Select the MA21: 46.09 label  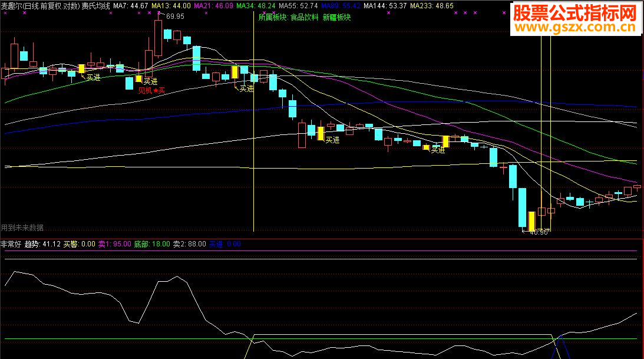pyautogui.click(x=213, y=6)
